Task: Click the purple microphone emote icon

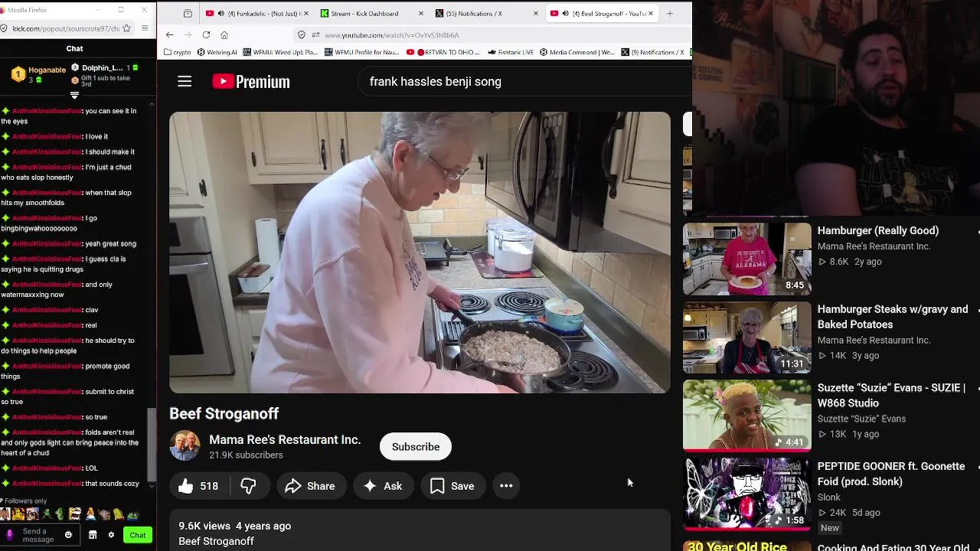Action: coord(10,535)
